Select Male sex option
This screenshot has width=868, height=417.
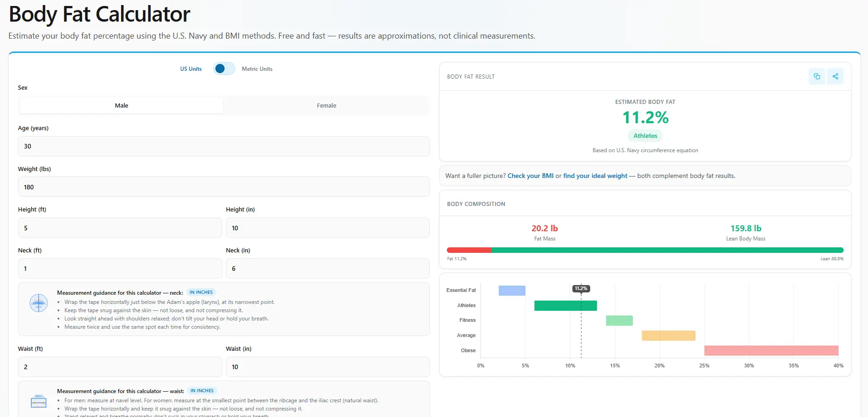[x=122, y=105]
